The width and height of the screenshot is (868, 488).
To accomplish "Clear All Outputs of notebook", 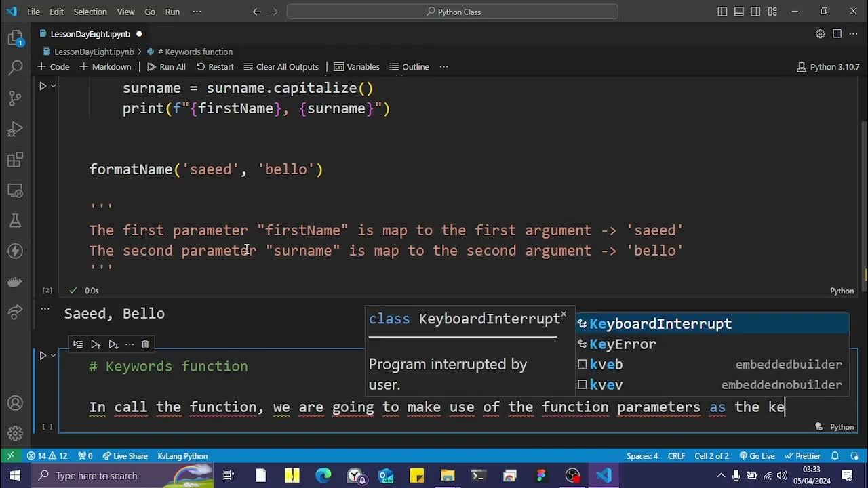I will [281, 67].
